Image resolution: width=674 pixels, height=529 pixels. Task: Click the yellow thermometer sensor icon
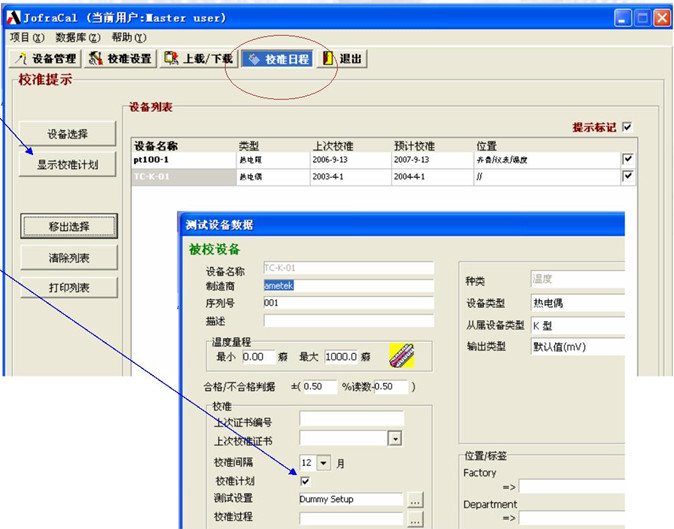pos(401,355)
